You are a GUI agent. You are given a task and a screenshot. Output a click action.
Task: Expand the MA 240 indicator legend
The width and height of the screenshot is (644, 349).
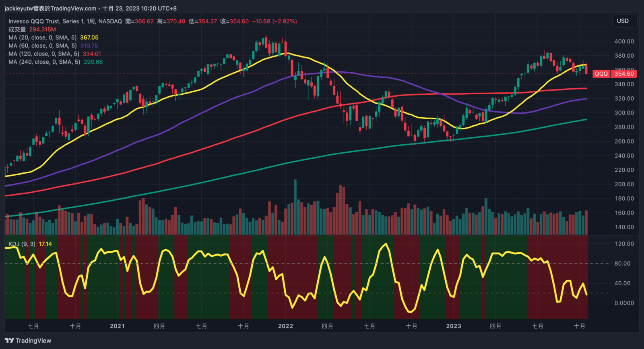tap(44, 62)
